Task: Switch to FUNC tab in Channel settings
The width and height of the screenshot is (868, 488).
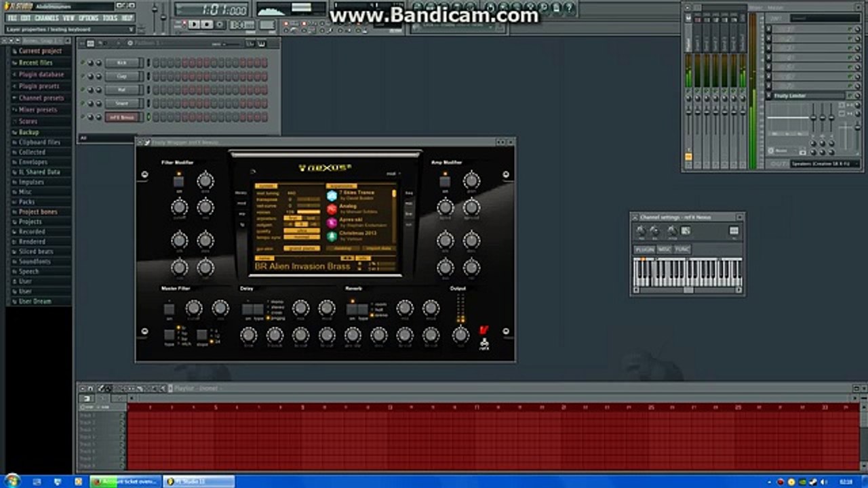Action: [682, 249]
